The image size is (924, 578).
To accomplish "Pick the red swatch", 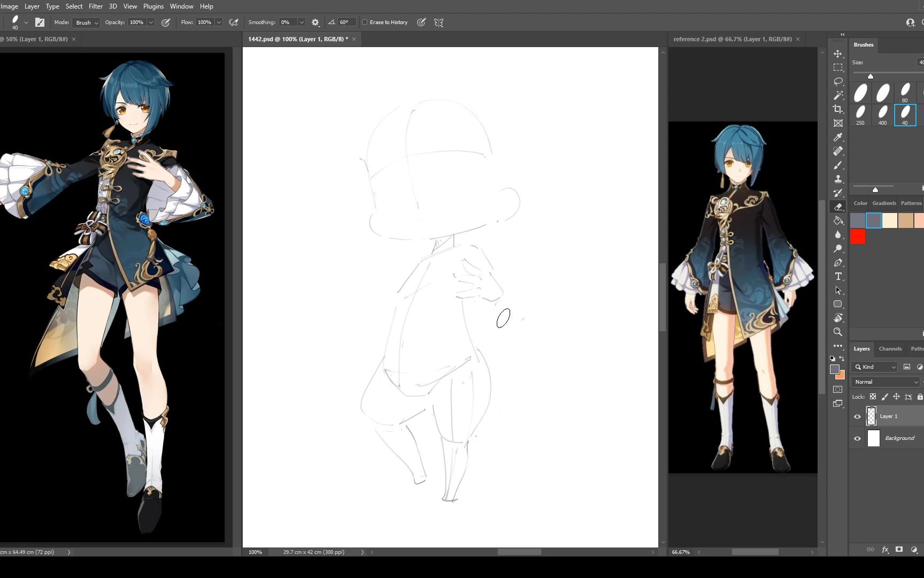I will coord(858,237).
